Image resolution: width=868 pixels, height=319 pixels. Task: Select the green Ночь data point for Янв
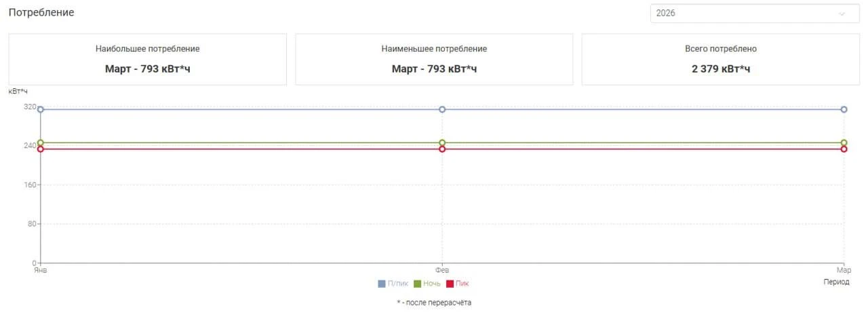click(x=41, y=143)
